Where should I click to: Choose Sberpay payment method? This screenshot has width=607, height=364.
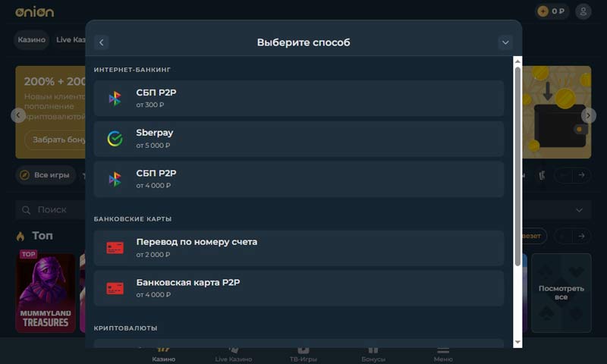299,138
